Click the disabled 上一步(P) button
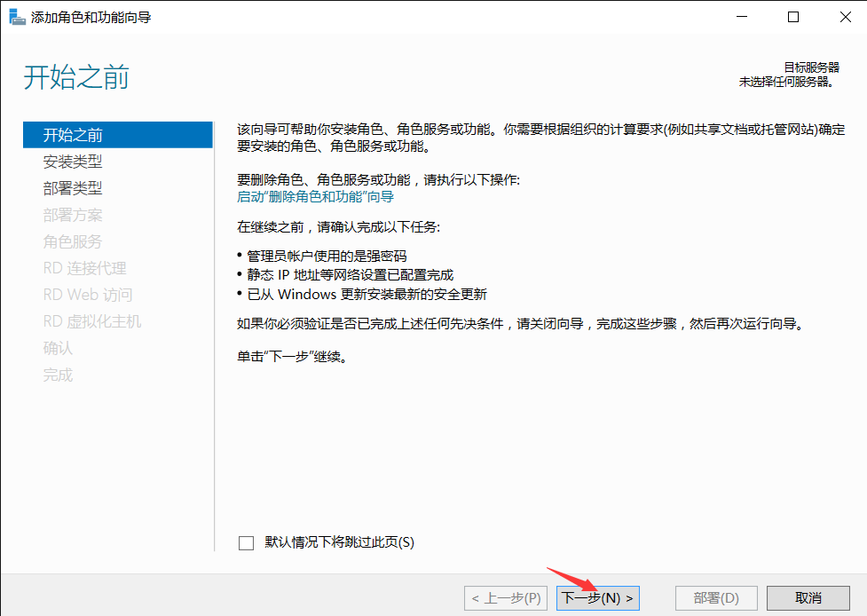 pyautogui.click(x=506, y=598)
